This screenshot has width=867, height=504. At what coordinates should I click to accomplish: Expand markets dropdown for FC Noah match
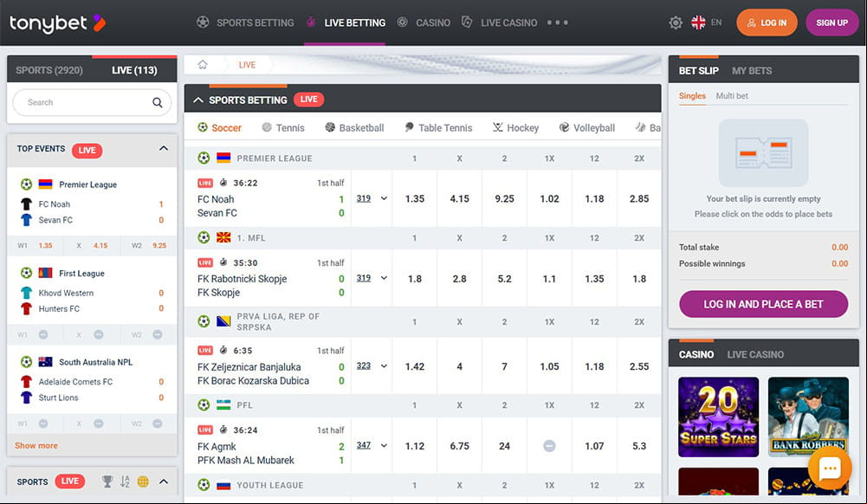[384, 198]
